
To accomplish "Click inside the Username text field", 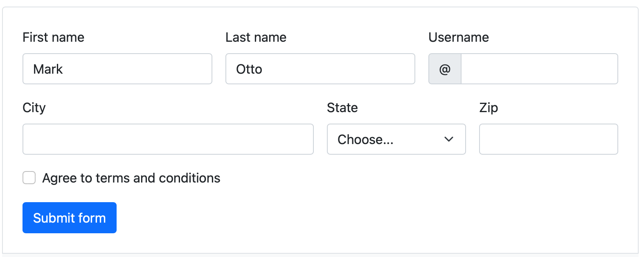I will 539,69.
